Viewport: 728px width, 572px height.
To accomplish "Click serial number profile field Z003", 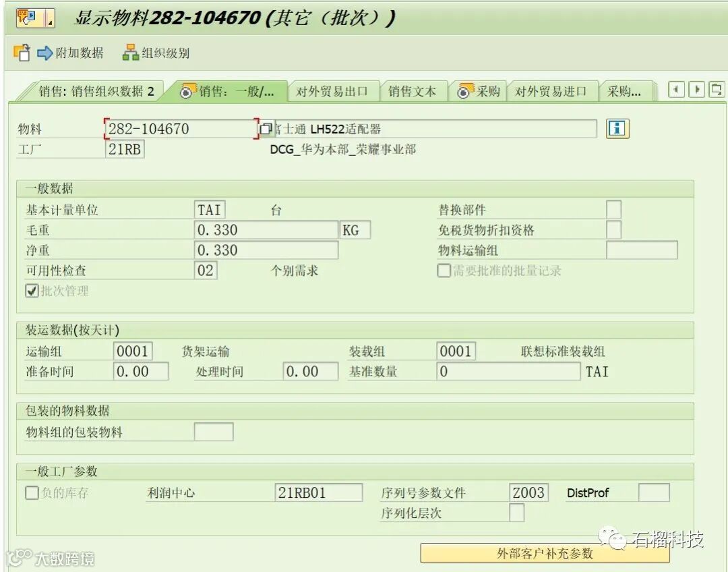I will tap(529, 492).
